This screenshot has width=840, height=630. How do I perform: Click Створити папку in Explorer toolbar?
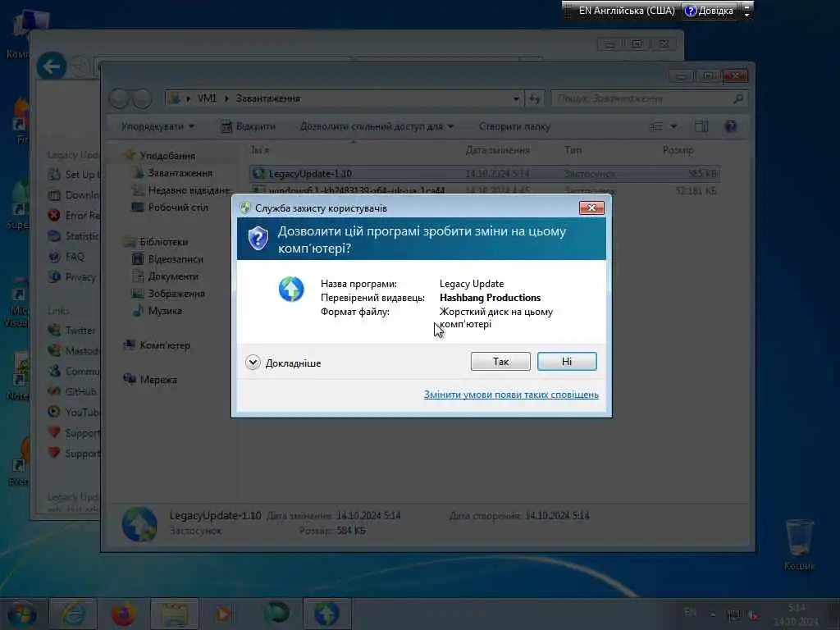[514, 126]
